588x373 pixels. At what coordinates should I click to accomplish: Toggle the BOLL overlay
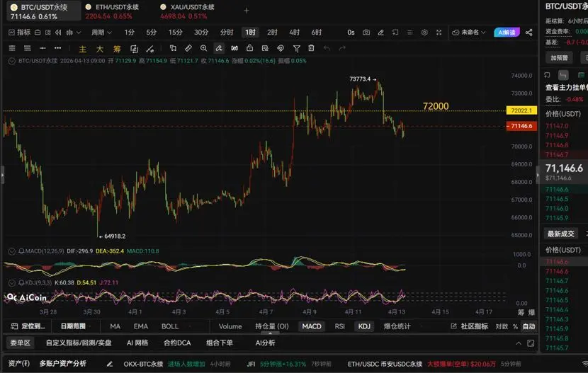click(170, 326)
